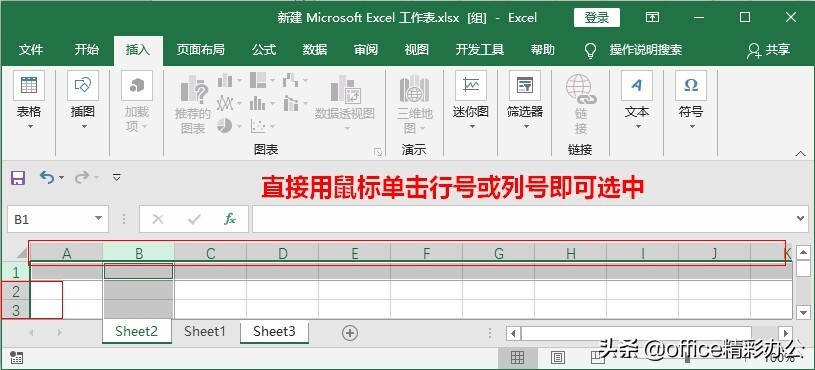This screenshot has width=815, height=370.
Task: Click the 推荐的图表 (Recommended Charts) icon
Action: pyautogui.click(x=193, y=89)
